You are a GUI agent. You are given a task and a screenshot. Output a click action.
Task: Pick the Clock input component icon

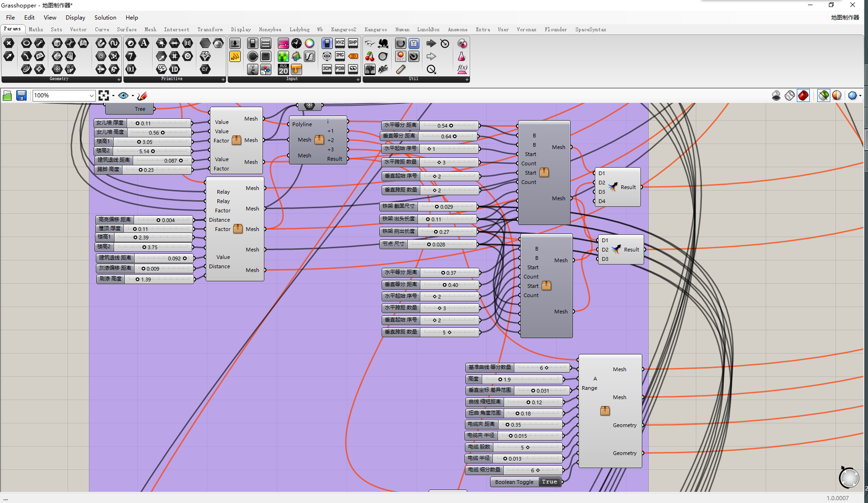296,44
